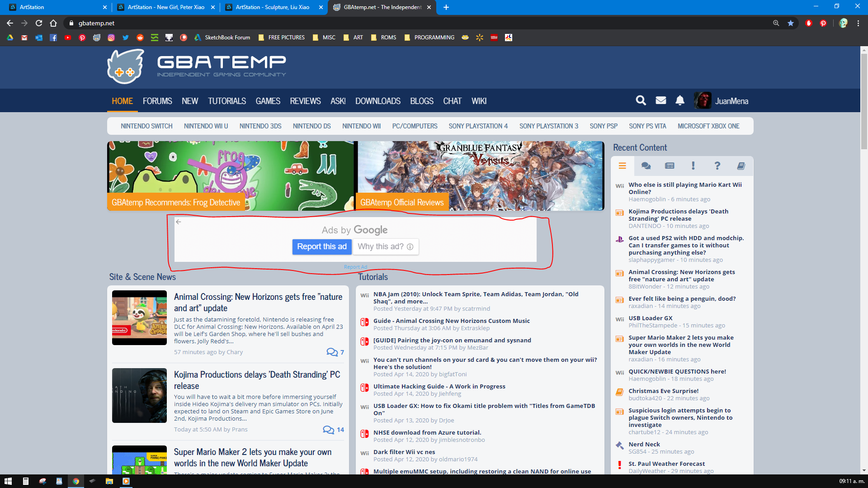Open the inbox envelope icon

coord(660,100)
